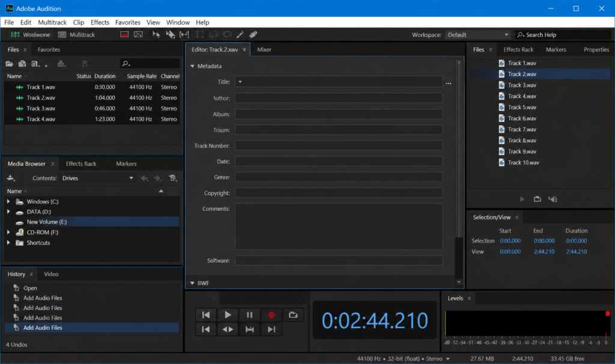Toggle the auto-play speaker icon in Files panel

553,199
